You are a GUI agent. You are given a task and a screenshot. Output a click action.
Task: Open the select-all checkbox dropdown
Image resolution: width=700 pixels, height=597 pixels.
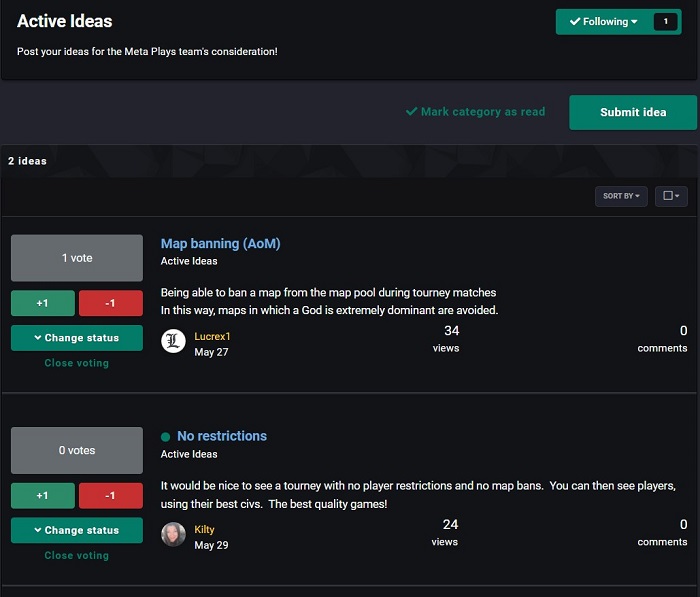coord(670,196)
